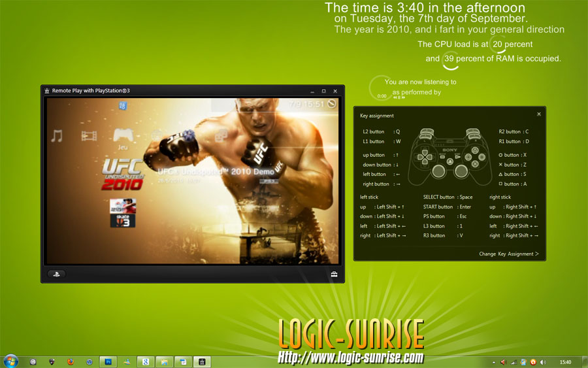Screen dimensions: 588x368
Task: Click the 'L1 button : W' entry
Action: (x=382, y=141)
